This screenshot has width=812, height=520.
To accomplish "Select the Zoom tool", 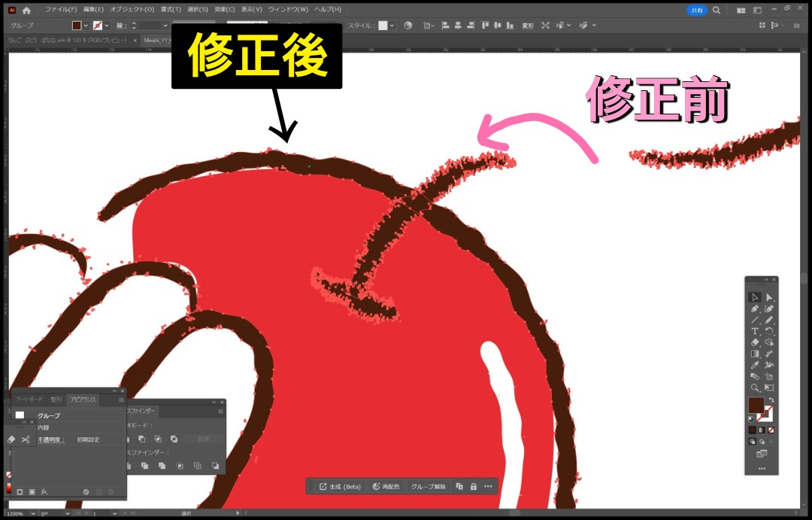I will click(754, 386).
